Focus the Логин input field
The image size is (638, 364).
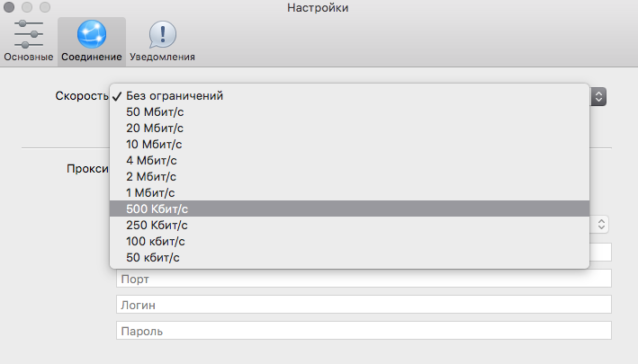364,305
